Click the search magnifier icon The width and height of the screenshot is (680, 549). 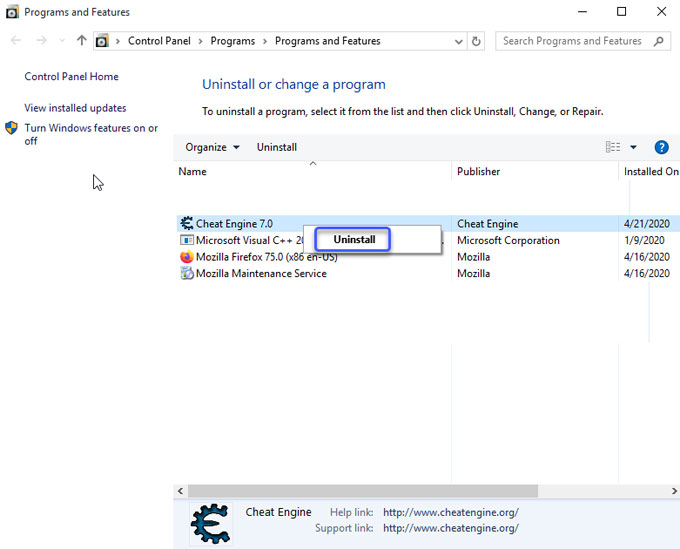click(659, 41)
